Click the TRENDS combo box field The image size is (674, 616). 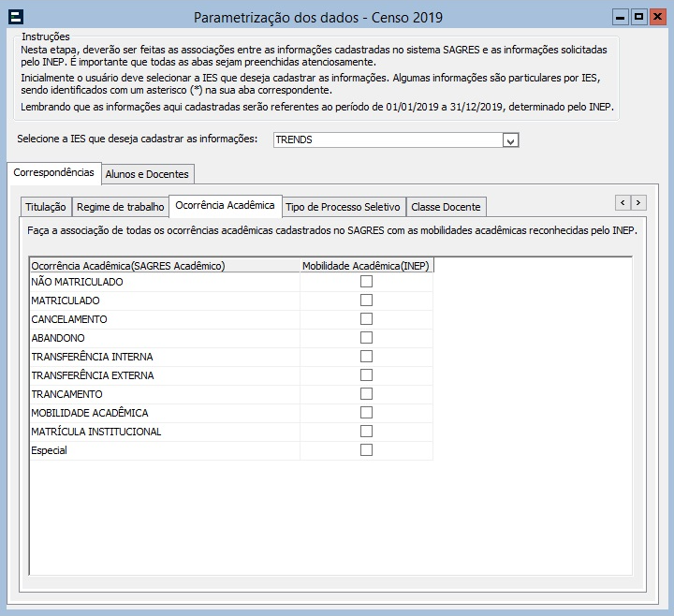[387, 140]
